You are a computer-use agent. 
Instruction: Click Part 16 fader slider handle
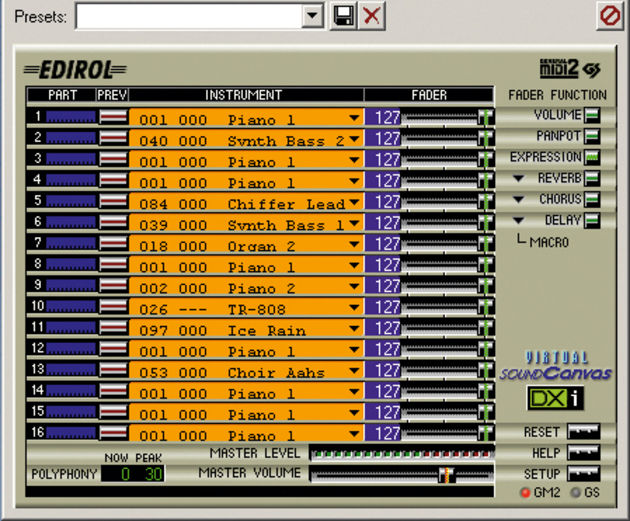click(x=485, y=433)
